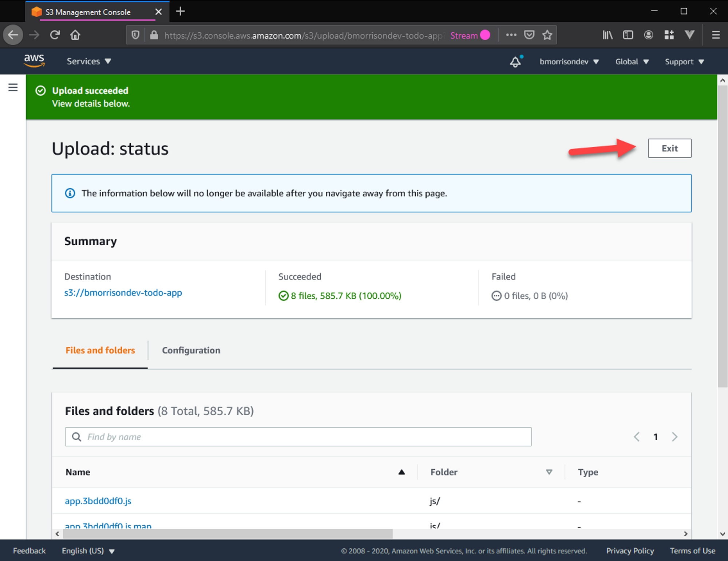Click the Exit button

coord(669,148)
